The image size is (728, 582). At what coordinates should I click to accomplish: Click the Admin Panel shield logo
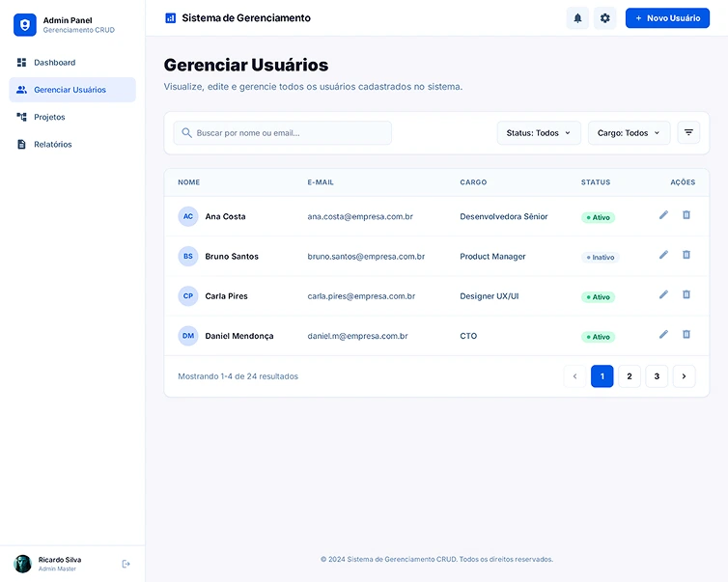[x=24, y=24]
